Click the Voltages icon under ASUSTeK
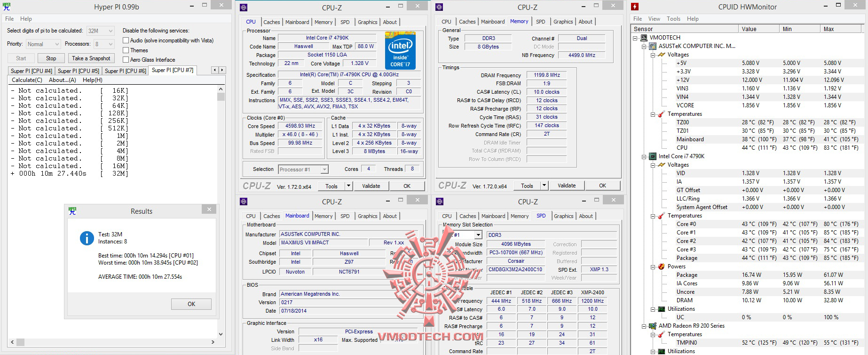This screenshot has width=868, height=355. pos(662,55)
